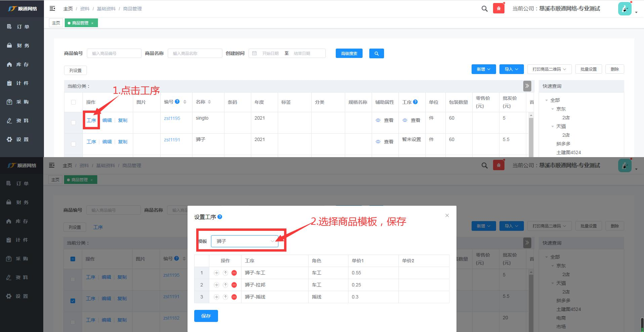Delete the 狮子-车工 step with the red minus
Viewport: 644px width, 332px height.
(x=234, y=273)
